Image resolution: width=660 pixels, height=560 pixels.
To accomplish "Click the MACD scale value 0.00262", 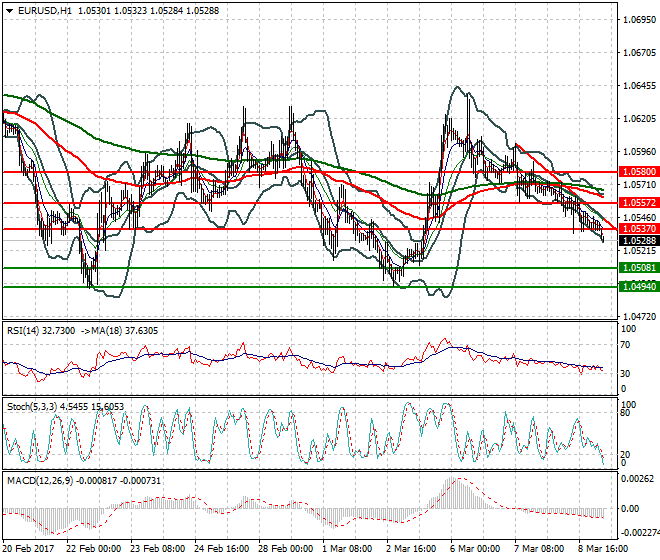I will coord(637,479).
